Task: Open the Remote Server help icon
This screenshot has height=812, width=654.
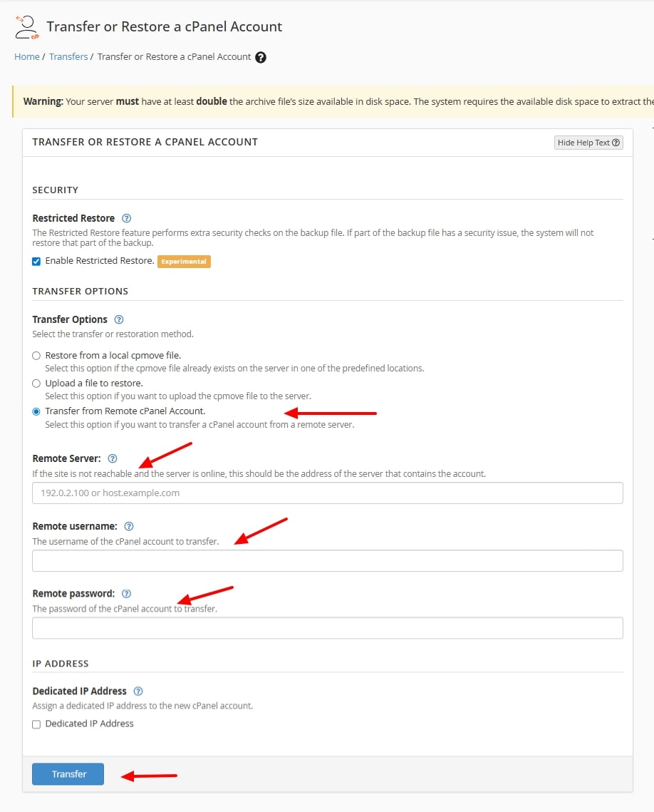Action: pyautogui.click(x=113, y=458)
